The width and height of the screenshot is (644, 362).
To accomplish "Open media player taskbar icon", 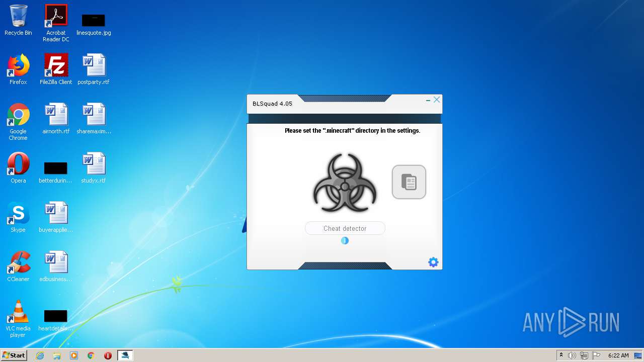I will pos(74,355).
